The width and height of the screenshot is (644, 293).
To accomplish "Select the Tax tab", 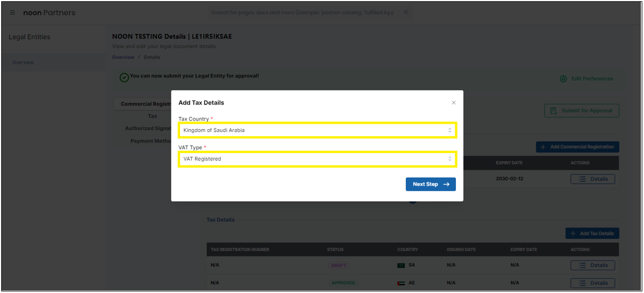I will tap(152, 116).
